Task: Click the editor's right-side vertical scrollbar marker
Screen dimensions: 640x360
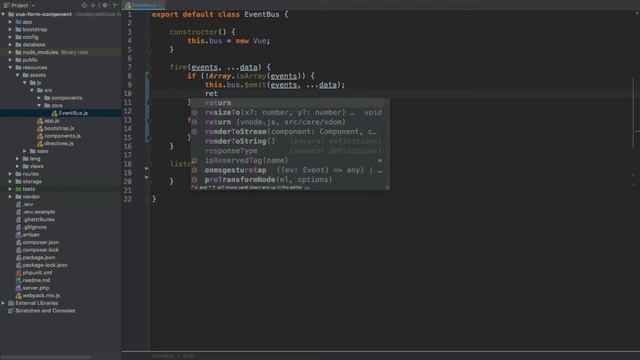Action: tap(633, 113)
